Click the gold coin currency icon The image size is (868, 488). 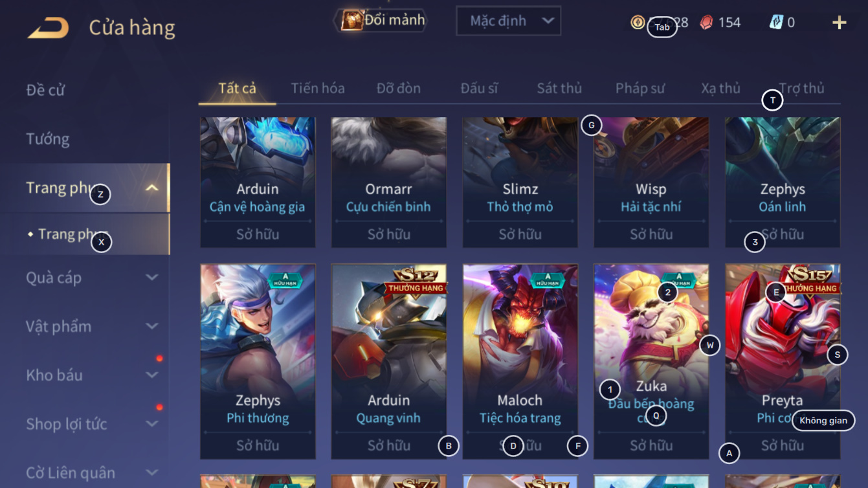pyautogui.click(x=638, y=22)
